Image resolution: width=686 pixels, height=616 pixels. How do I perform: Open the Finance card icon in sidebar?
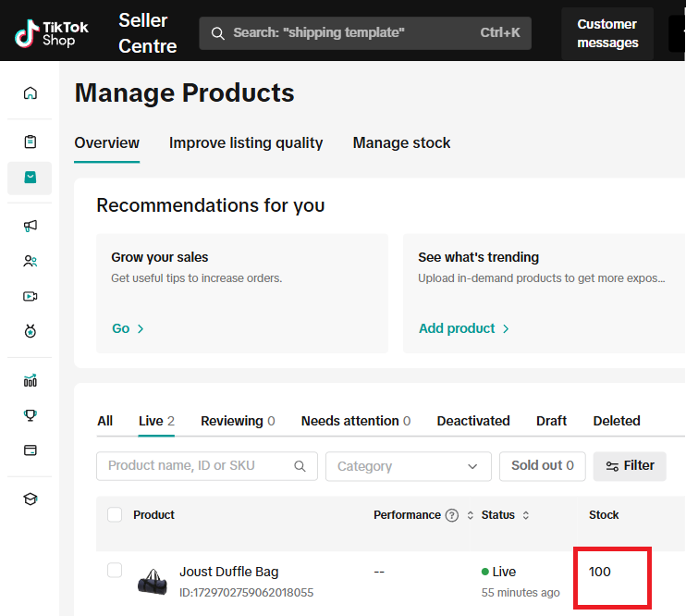(x=31, y=450)
